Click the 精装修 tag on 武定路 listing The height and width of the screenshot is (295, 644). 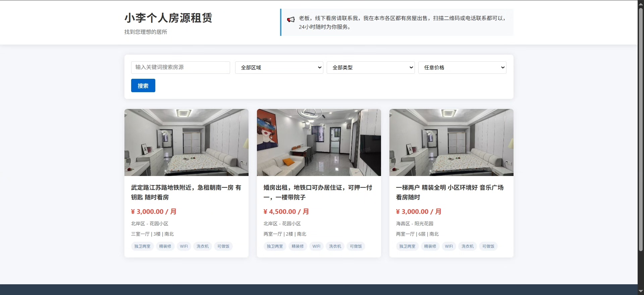[x=165, y=246]
